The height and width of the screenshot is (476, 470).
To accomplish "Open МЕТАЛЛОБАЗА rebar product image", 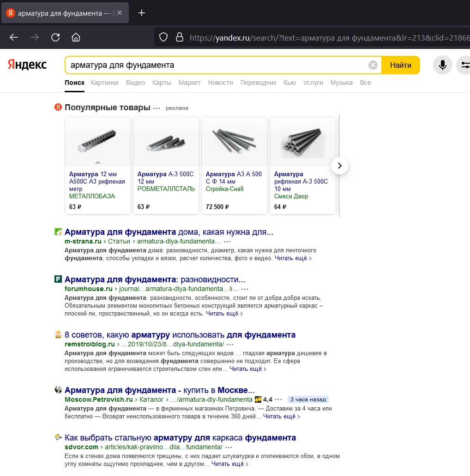I will tap(98, 142).
